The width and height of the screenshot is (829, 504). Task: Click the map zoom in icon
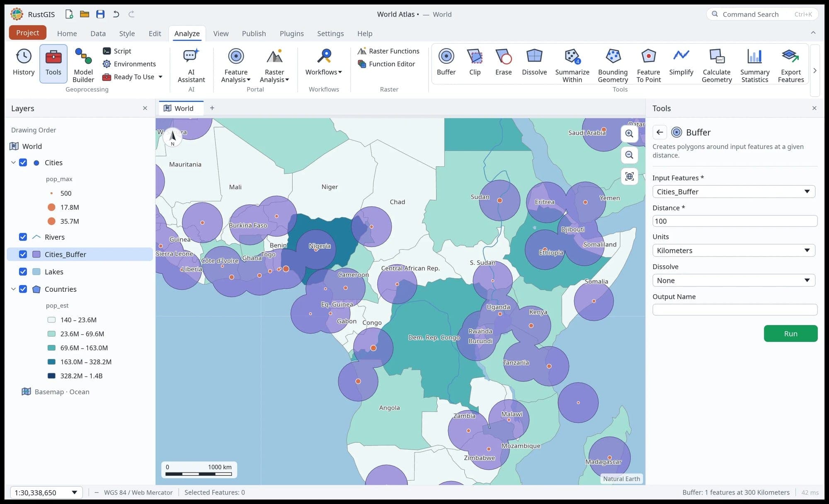pos(629,133)
